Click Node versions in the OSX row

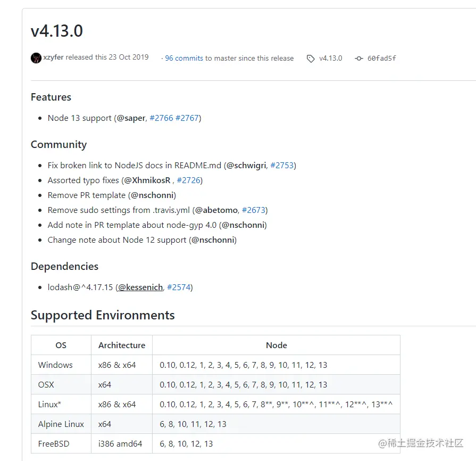pyautogui.click(x=276, y=384)
